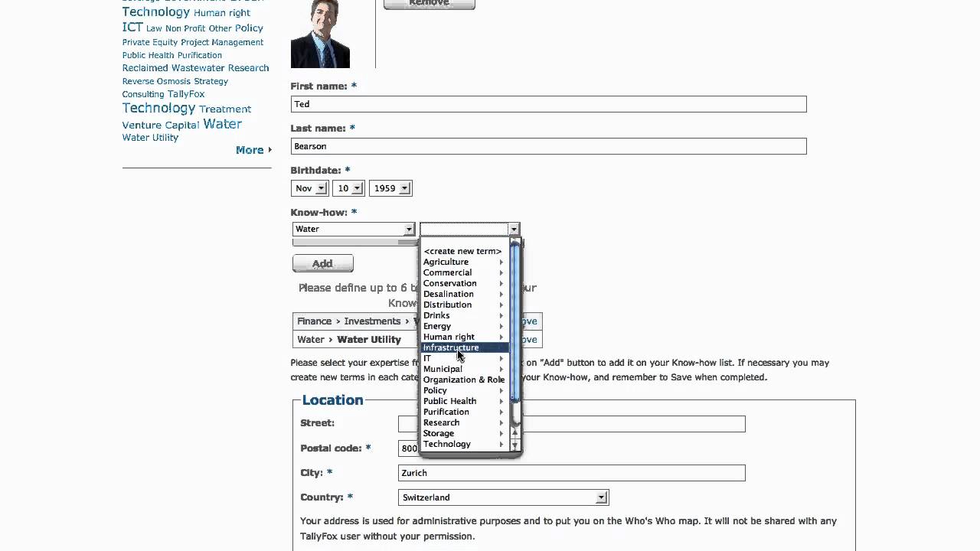Choose Distribution from the know-how list
Image resolution: width=980 pixels, height=551 pixels.
pos(447,305)
